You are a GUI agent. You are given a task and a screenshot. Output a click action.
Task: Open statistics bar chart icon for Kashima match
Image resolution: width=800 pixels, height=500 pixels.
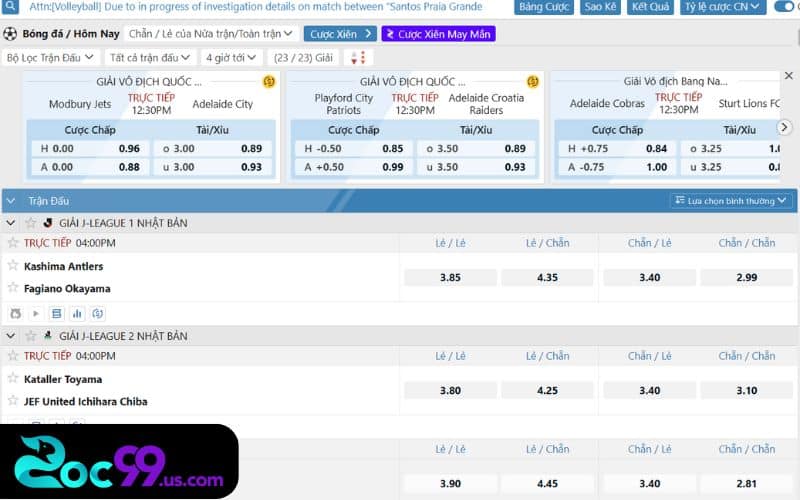(x=77, y=313)
